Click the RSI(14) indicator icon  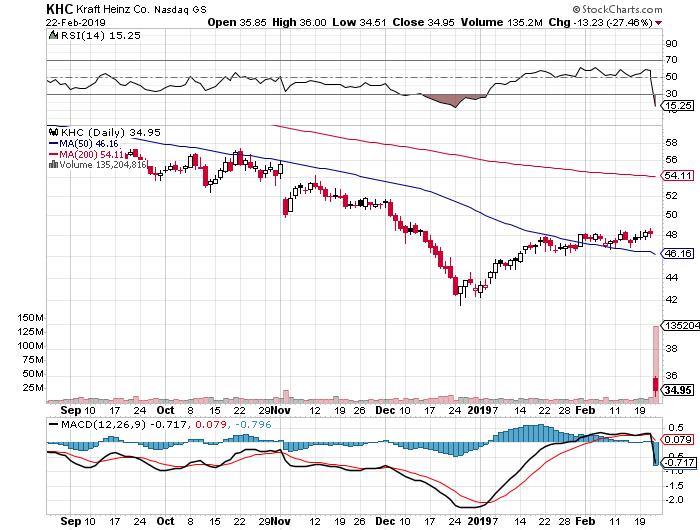click(53, 35)
